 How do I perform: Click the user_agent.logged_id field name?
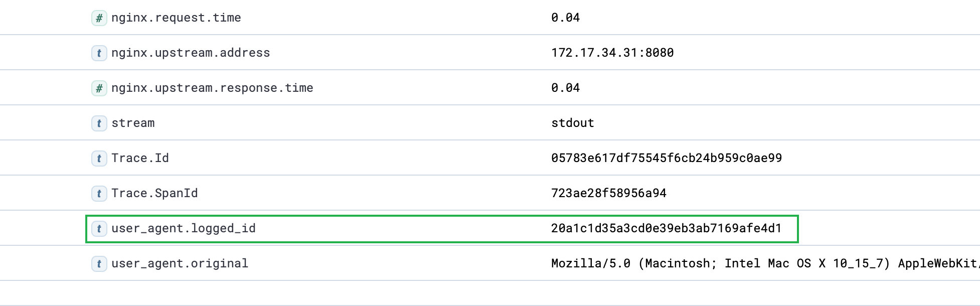pyautogui.click(x=184, y=229)
